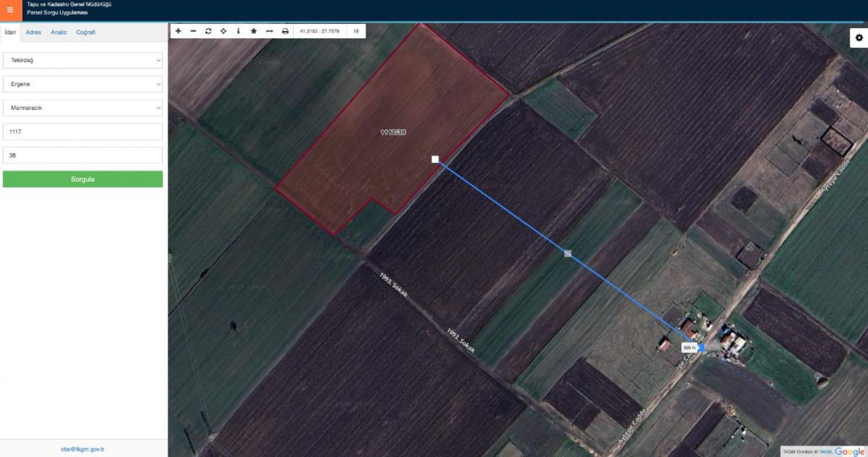
Task: Open map settings gear icon
Action: [x=859, y=38]
